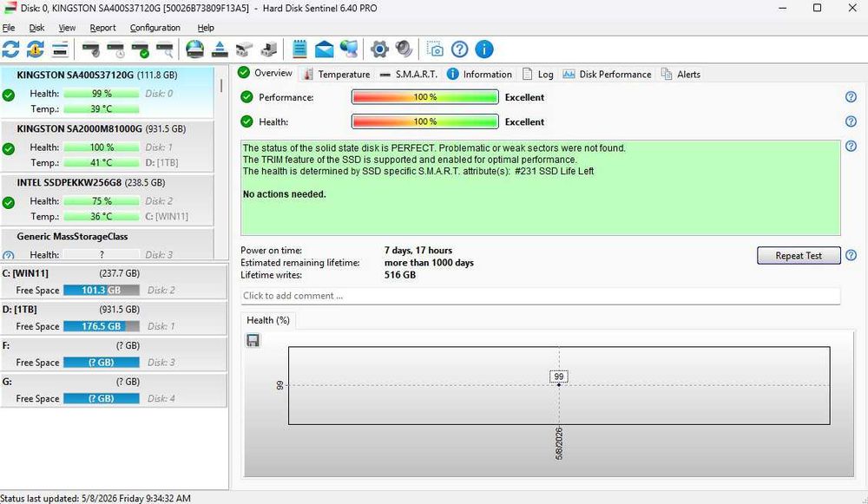Switch to the Disk Performance tab
This screenshot has width=868, height=504.
pyautogui.click(x=608, y=74)
